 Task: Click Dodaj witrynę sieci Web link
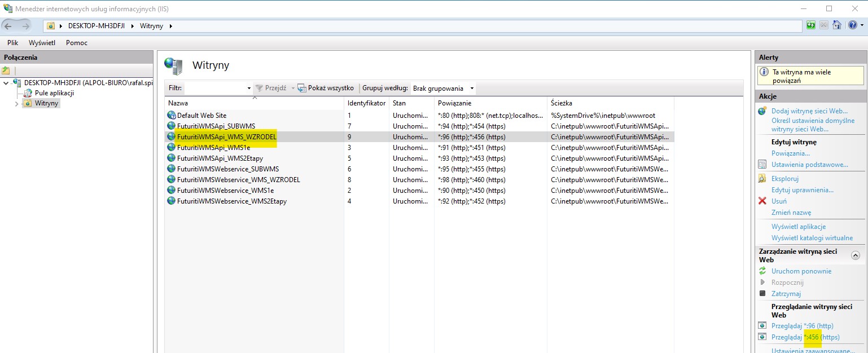[809, 111]
